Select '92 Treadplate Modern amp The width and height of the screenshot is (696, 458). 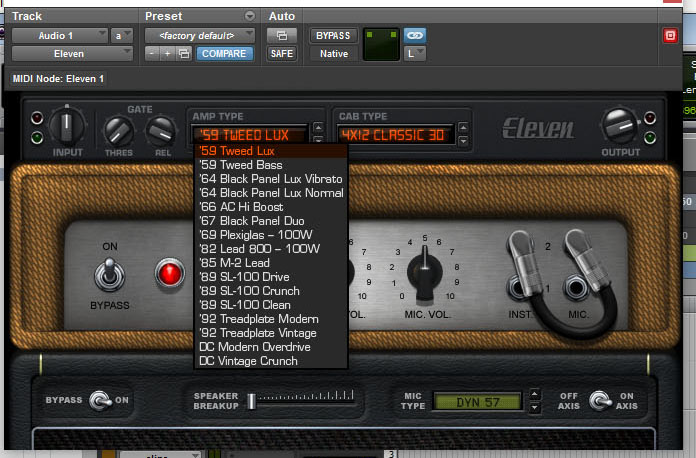tap(271, 319)
